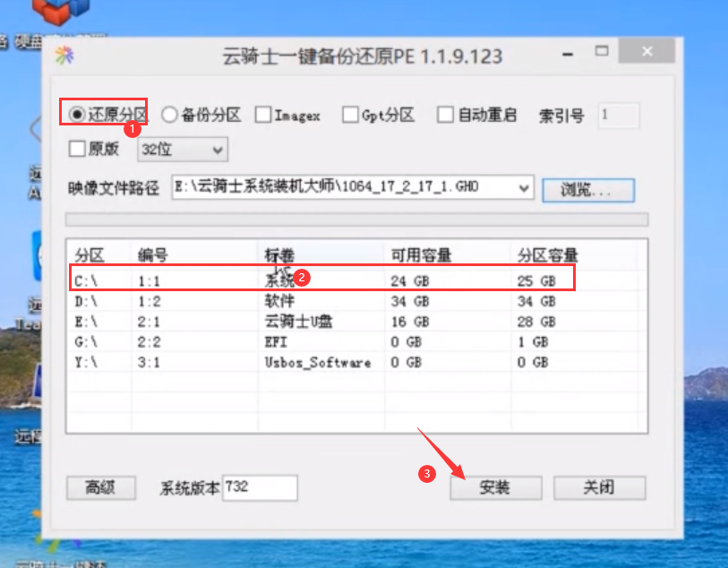The height and width of the screenshot is (568, 728).
Task: Expand the 映像文件路径 file path dropdown
Action: [524, 188]
